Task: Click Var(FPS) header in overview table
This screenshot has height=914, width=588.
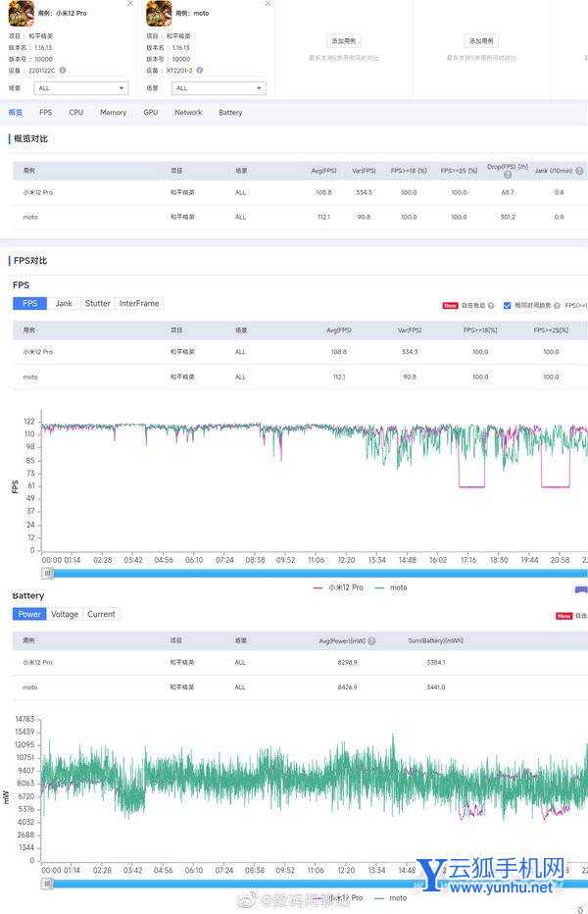Action: 364,171
